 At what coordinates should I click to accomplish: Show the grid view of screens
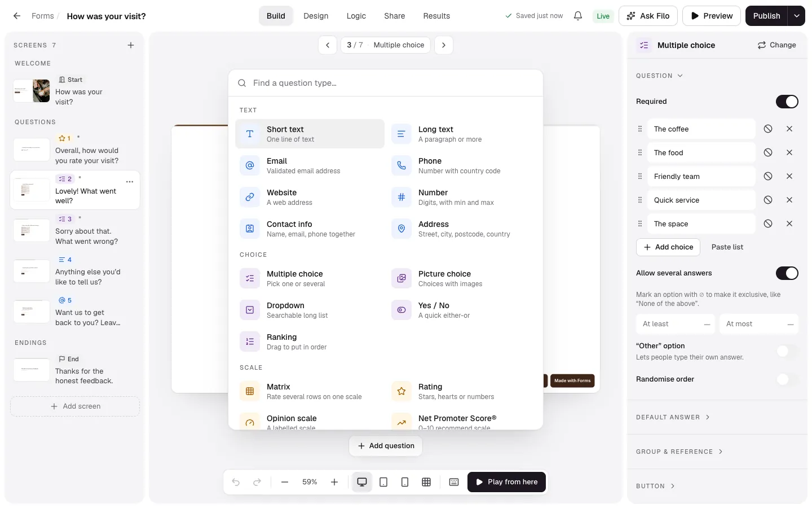coord(426,482)
